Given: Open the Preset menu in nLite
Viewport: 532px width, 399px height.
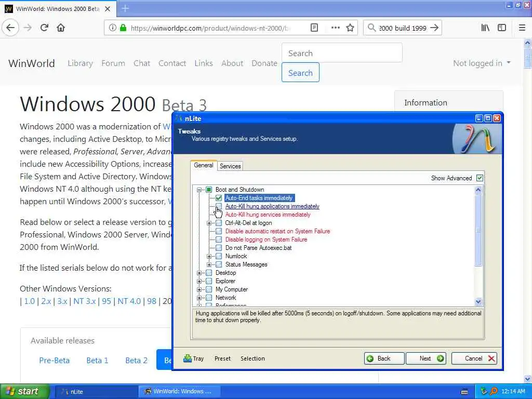Looking at the screenshot, I should [222, 358].
